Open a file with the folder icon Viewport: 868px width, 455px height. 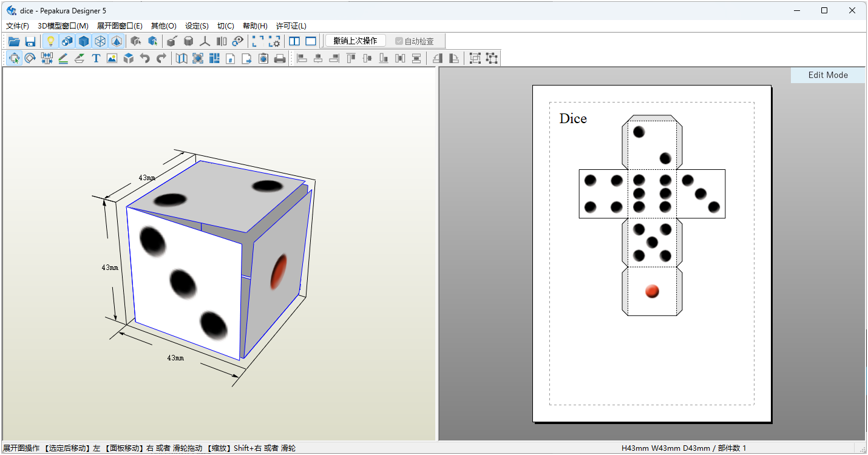pyautogui.click(x=13, y=41)
